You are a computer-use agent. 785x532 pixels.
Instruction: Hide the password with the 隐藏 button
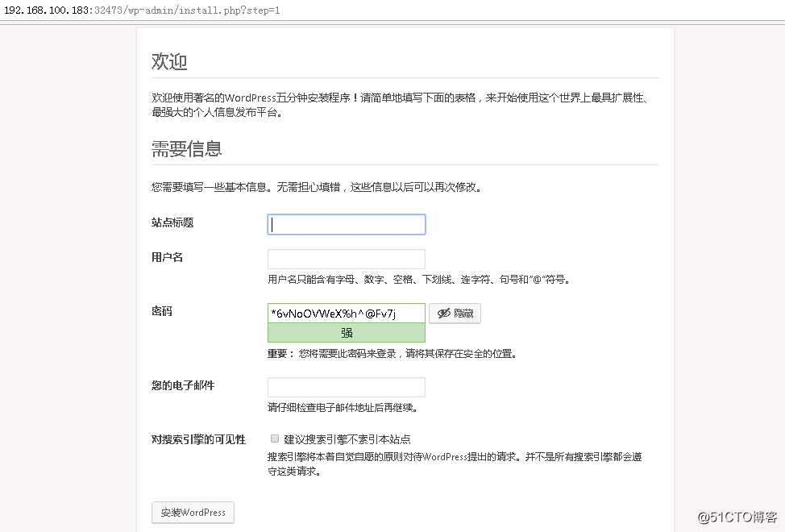pyautogui.click(x=455, y=314)
